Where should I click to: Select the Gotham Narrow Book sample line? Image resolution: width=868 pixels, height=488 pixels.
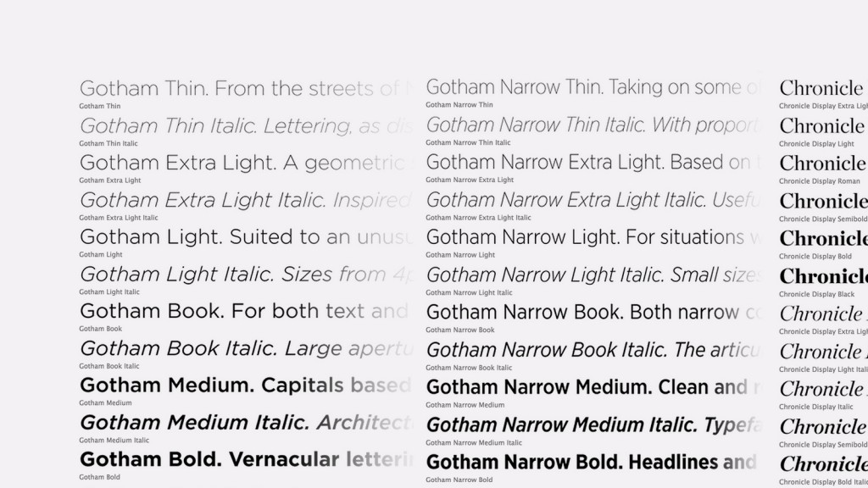coord(593,313)
